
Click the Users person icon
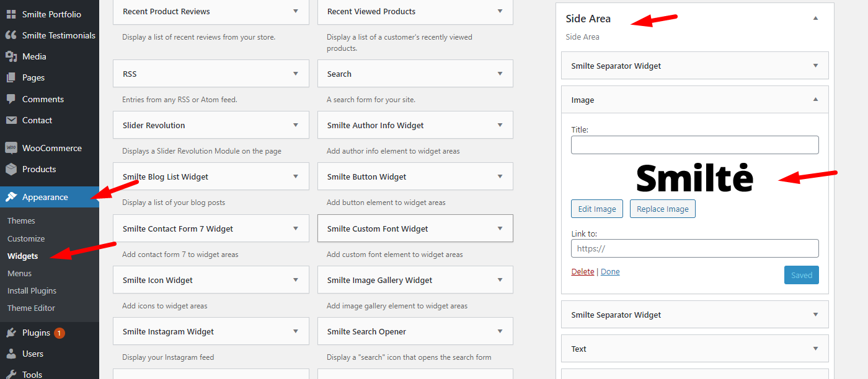pos(11,354)
